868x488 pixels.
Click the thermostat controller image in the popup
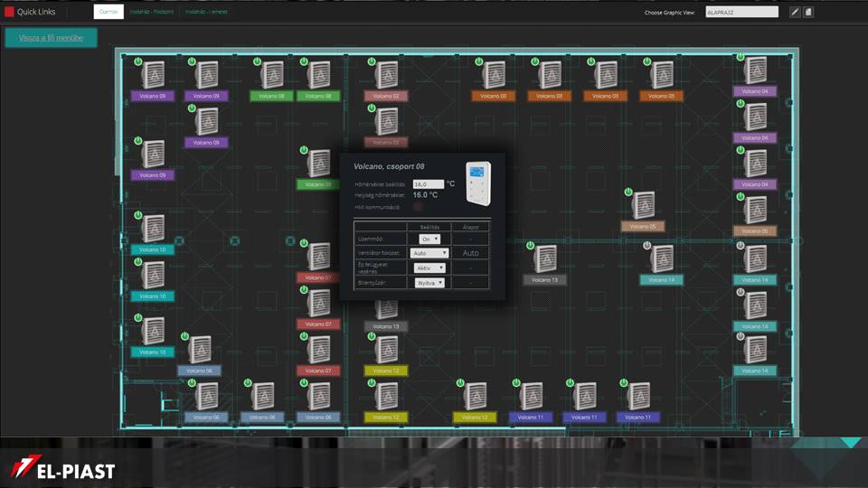coord(477,183)
